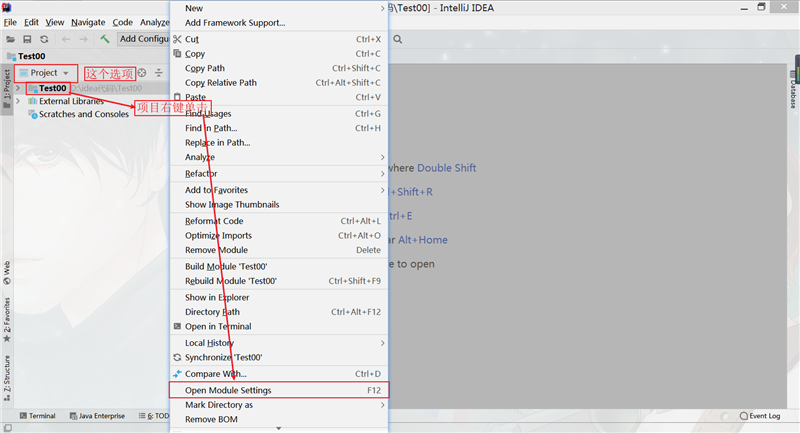Select Build Module 'Test00'
This screenshot has width=800, height=433.
pyautogui.click(x=279, y=266)
